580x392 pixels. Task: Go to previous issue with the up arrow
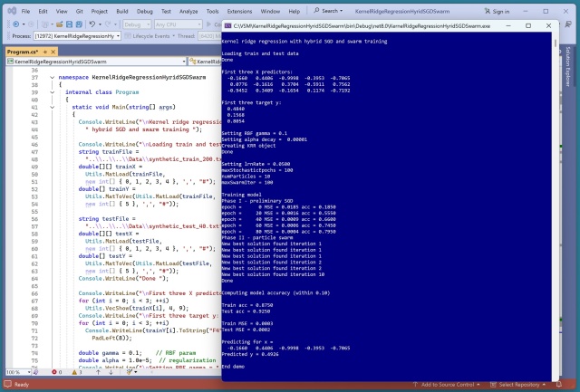point(99,372)
